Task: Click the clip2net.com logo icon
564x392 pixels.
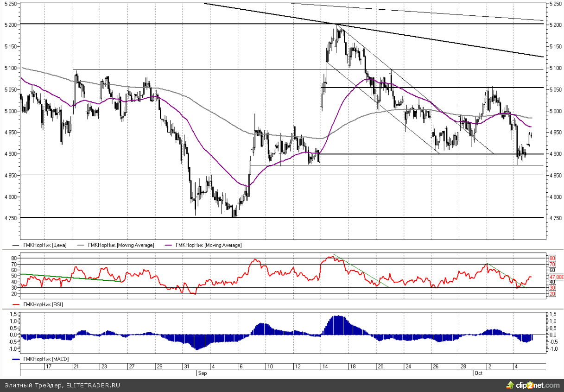Action: point(510,385)
